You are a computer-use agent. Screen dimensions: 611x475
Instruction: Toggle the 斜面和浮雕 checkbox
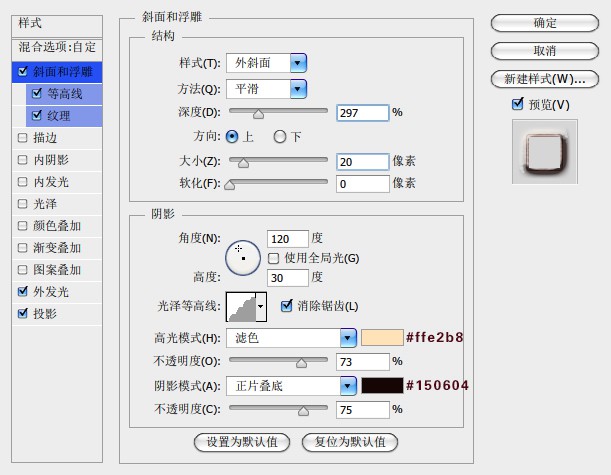tap(23, 71)
